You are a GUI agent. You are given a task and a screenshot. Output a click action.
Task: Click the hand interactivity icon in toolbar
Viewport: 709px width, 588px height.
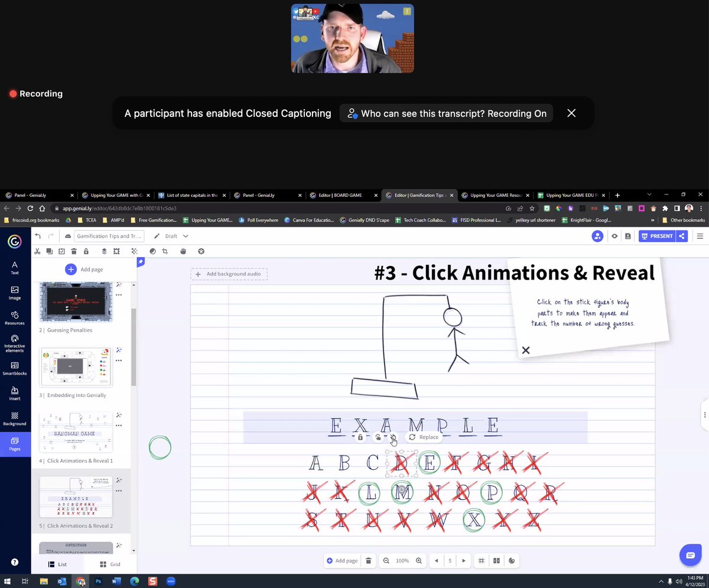coord(183,251)
